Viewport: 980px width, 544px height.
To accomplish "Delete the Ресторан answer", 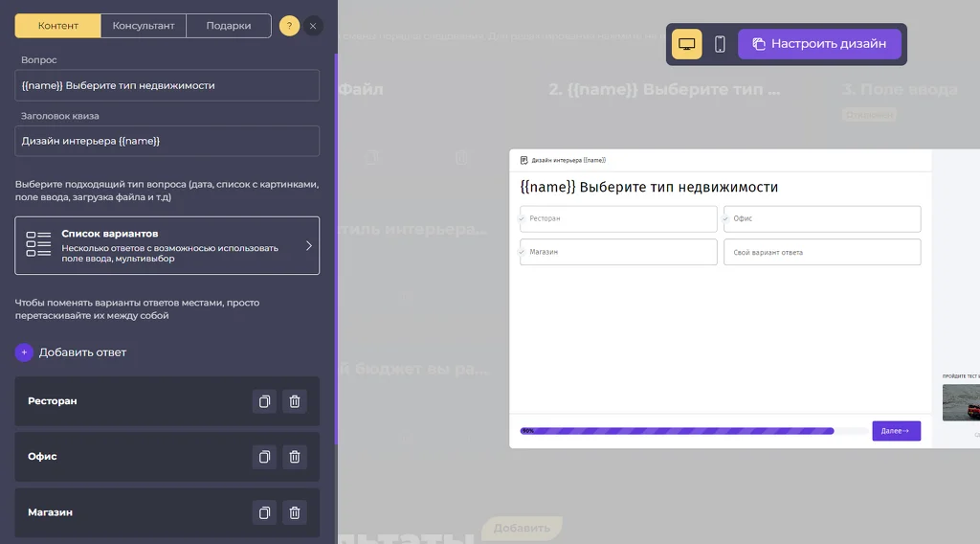I will [295, 401].
